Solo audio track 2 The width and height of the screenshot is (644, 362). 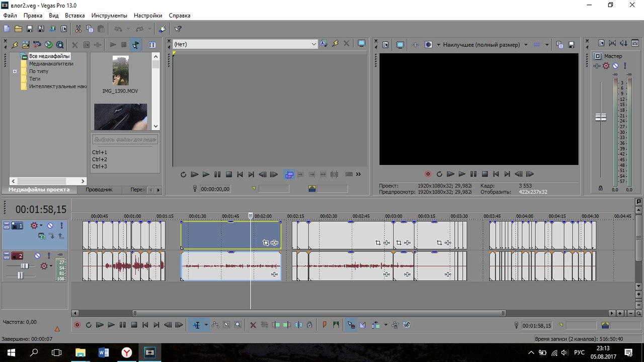[x=49, y=255]
